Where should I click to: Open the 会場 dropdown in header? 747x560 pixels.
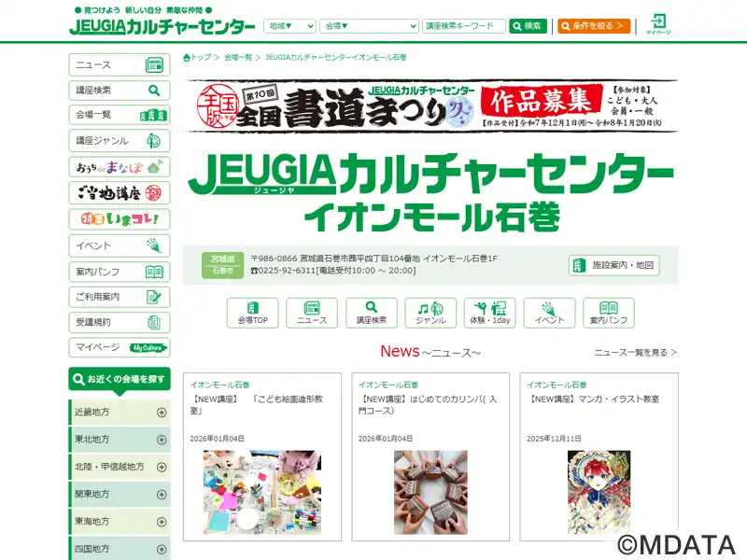tap(369, 26)
